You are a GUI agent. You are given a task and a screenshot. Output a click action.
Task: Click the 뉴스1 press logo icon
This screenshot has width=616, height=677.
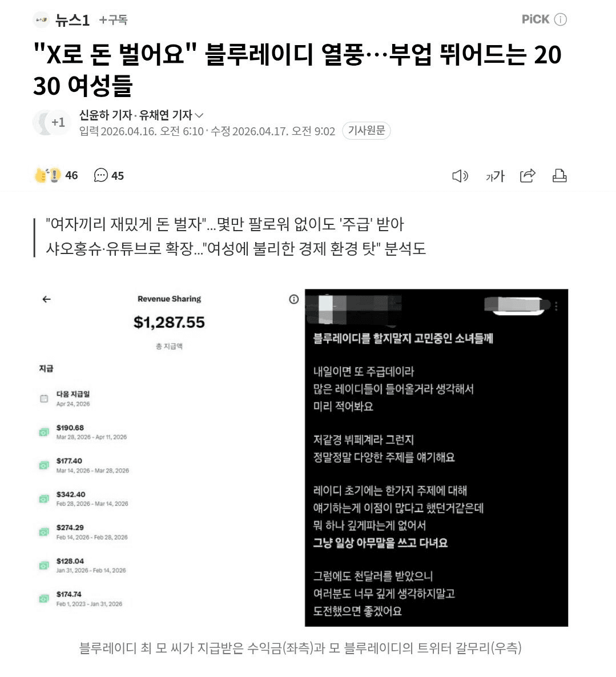[42, 20]
